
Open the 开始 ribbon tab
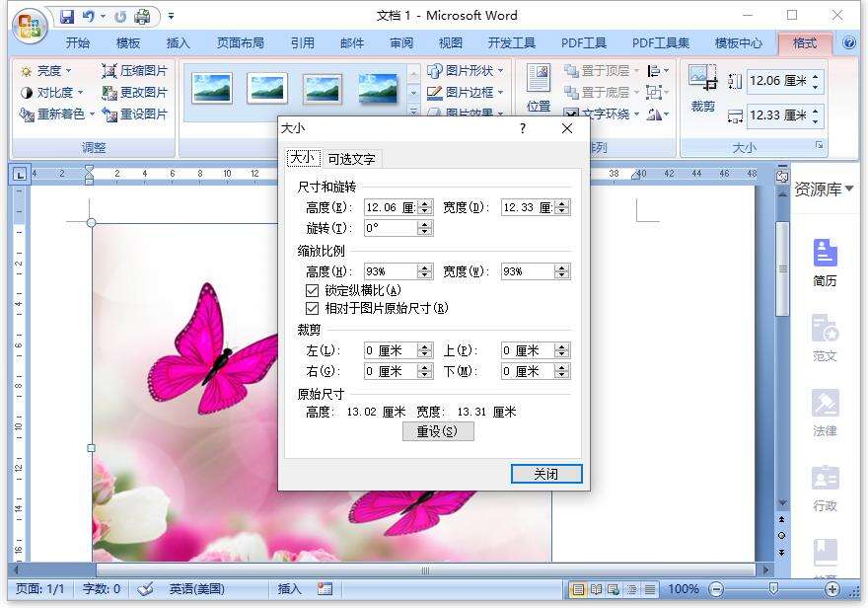point(78,43)
